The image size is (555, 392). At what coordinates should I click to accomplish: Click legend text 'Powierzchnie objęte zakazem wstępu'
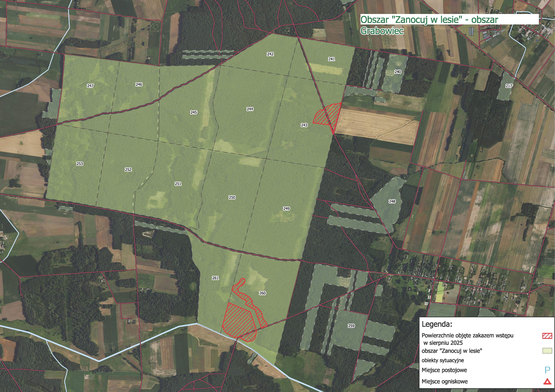click(x=468, y=335)
